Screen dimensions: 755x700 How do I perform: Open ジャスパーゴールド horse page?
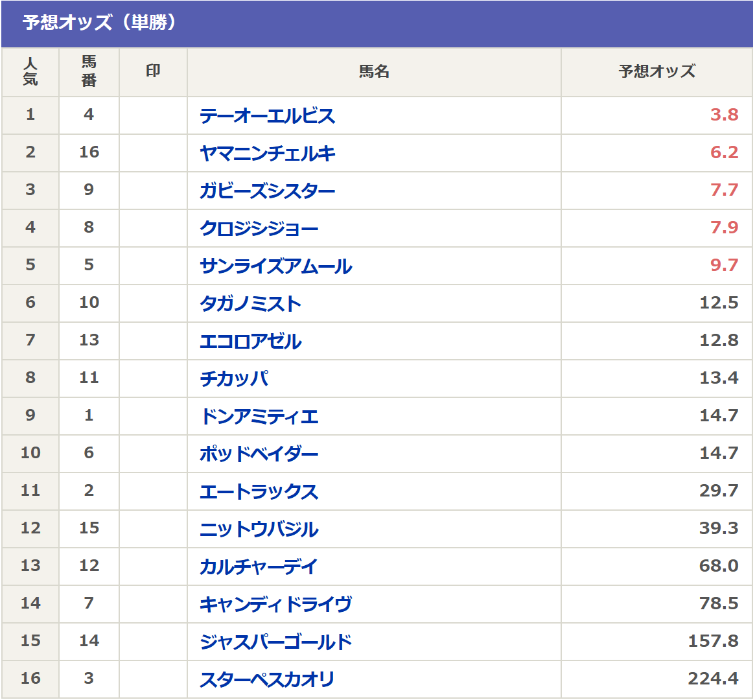coord(275,642)
